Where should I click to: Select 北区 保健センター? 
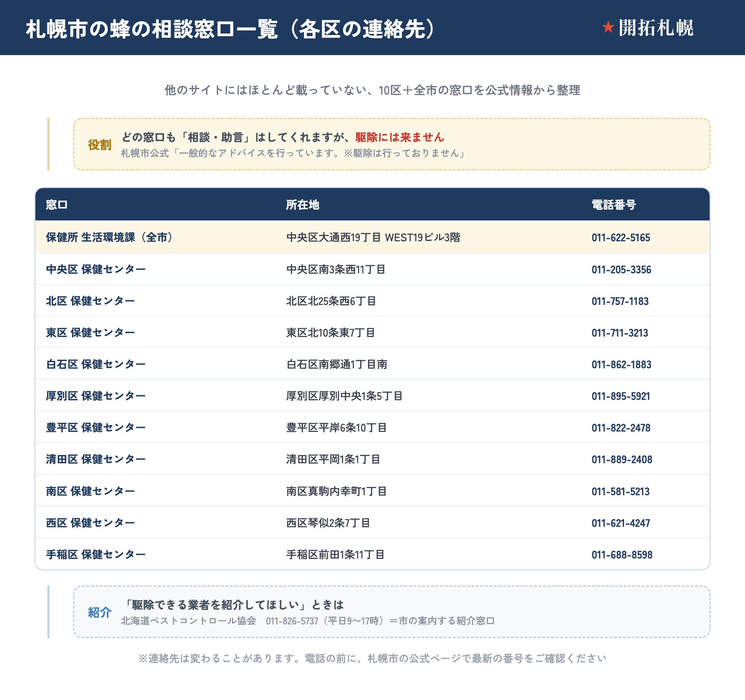click(90, 301)
